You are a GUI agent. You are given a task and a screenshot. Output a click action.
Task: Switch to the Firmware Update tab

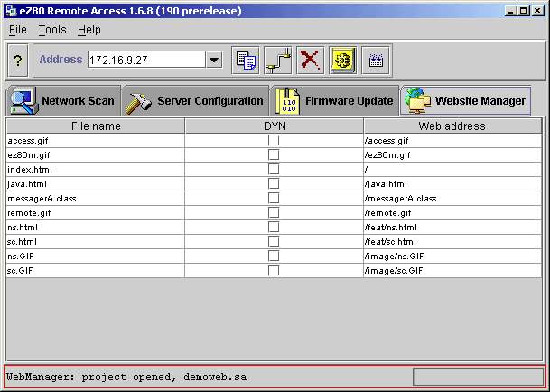(334, 101)
